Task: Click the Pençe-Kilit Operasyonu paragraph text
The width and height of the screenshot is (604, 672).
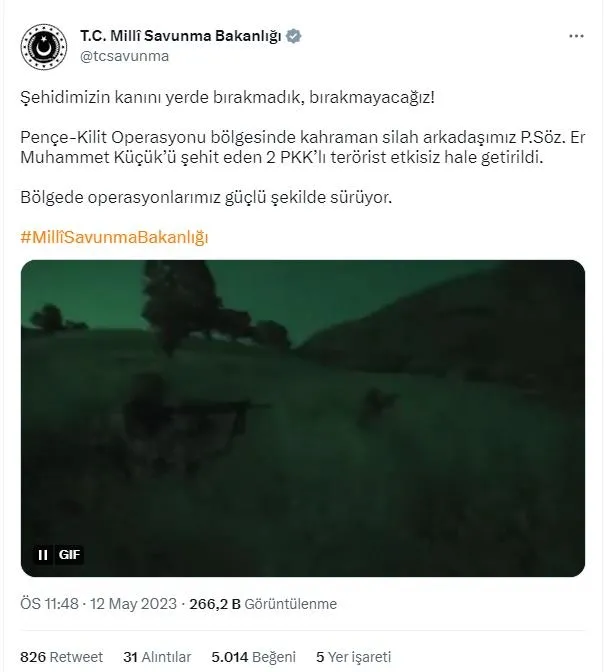Action: pos(303,147)
